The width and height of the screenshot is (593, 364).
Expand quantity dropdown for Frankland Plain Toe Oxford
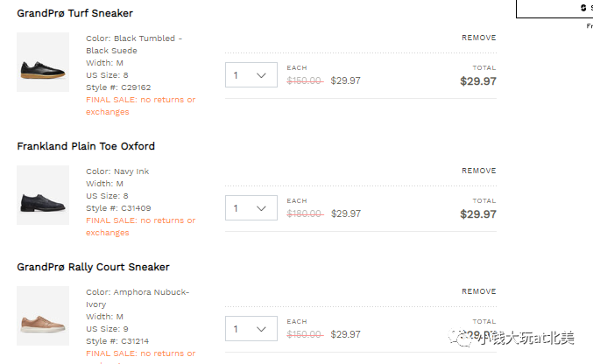[x=251, y=208]
